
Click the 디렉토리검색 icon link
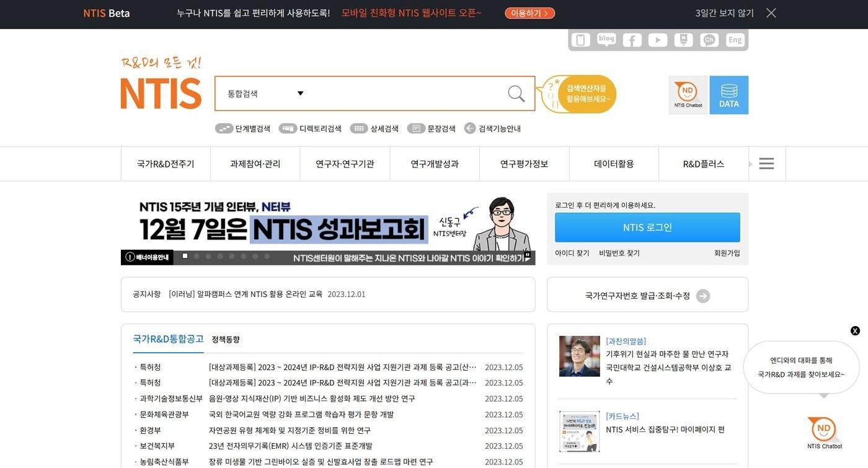(x=310, y=128)
